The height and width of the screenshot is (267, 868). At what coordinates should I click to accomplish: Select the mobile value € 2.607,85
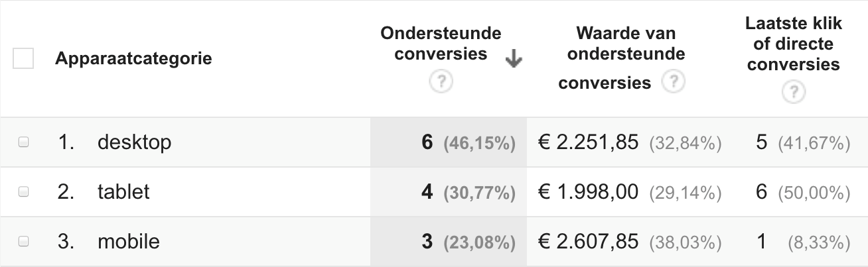[588, 242]
